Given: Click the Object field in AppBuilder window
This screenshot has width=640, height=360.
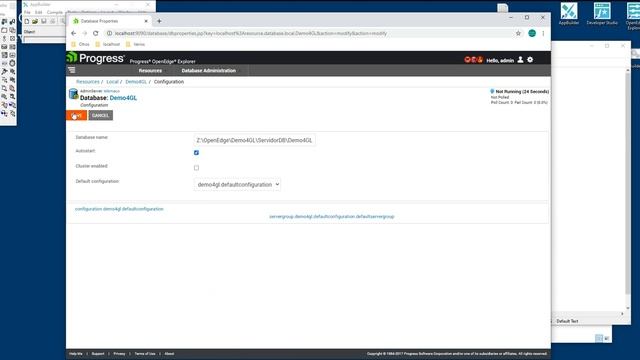Looking at the screenshot, I should tap(44, 39).
